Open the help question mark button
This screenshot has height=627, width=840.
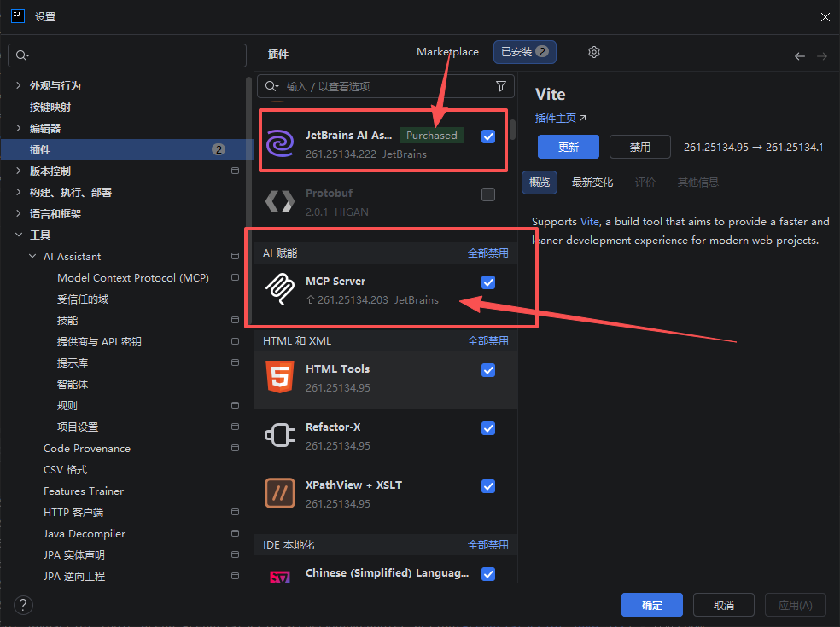click(x=23, y=605)
